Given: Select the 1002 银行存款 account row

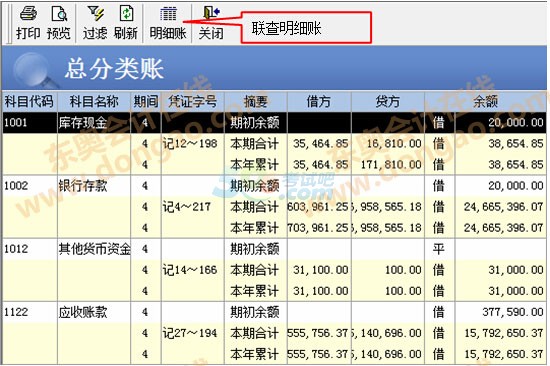Looking at the screenshot, I should tap(274, 186).
